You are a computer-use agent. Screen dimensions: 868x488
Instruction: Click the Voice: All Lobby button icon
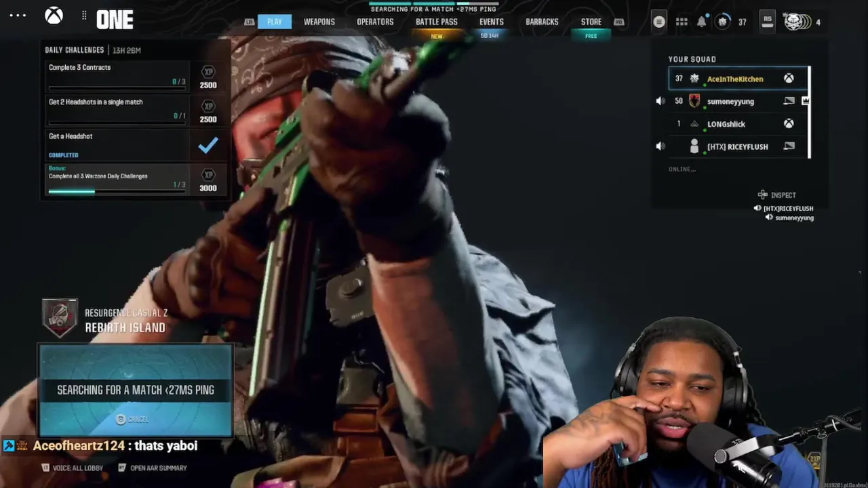pos(45,468)
